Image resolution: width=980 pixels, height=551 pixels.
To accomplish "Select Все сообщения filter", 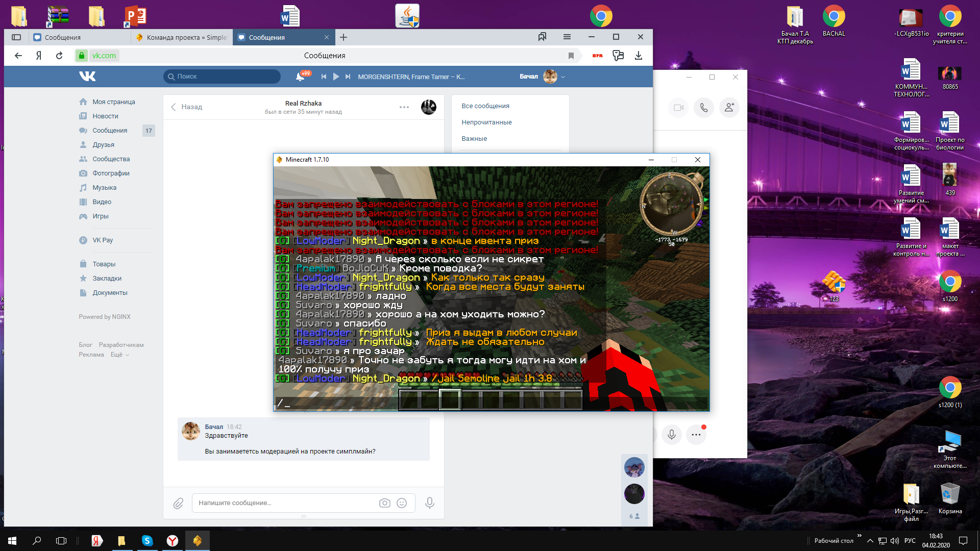I will pyautogui.click(x=485, y=106).
